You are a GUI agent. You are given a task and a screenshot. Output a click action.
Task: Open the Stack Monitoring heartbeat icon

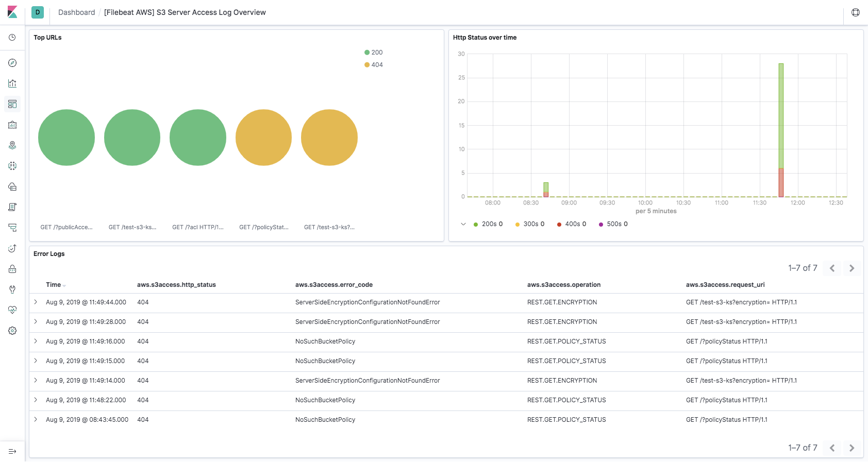click(12, 310)
